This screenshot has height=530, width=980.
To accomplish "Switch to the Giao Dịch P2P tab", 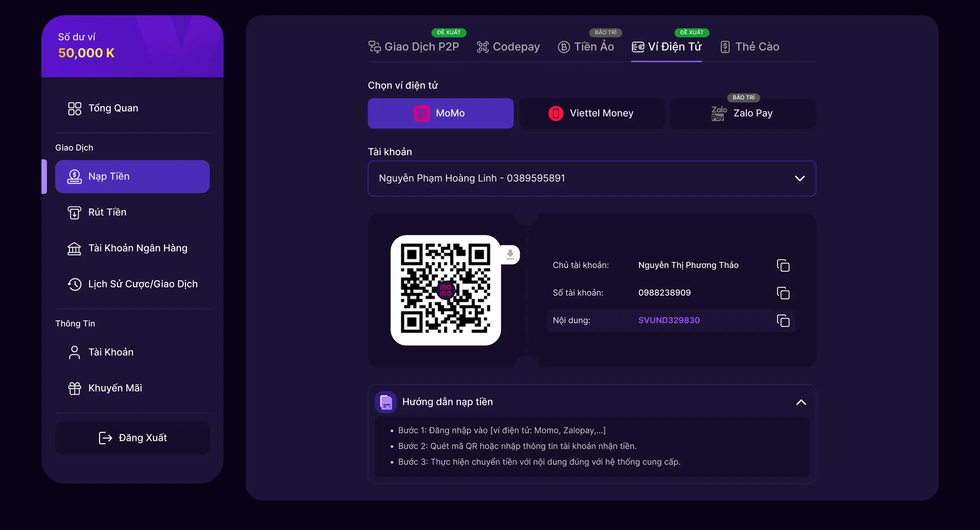I will point(414,47).
